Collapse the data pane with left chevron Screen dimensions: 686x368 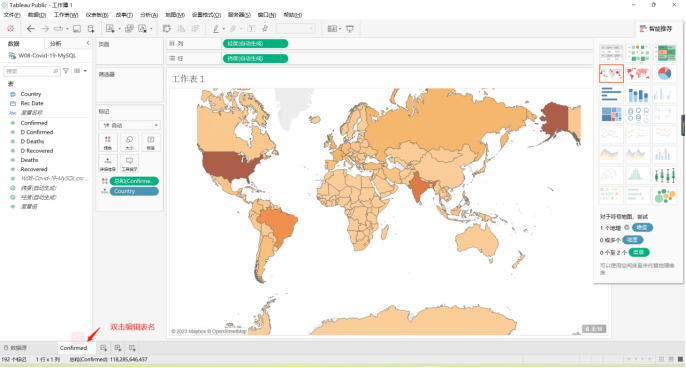(88, 43)
